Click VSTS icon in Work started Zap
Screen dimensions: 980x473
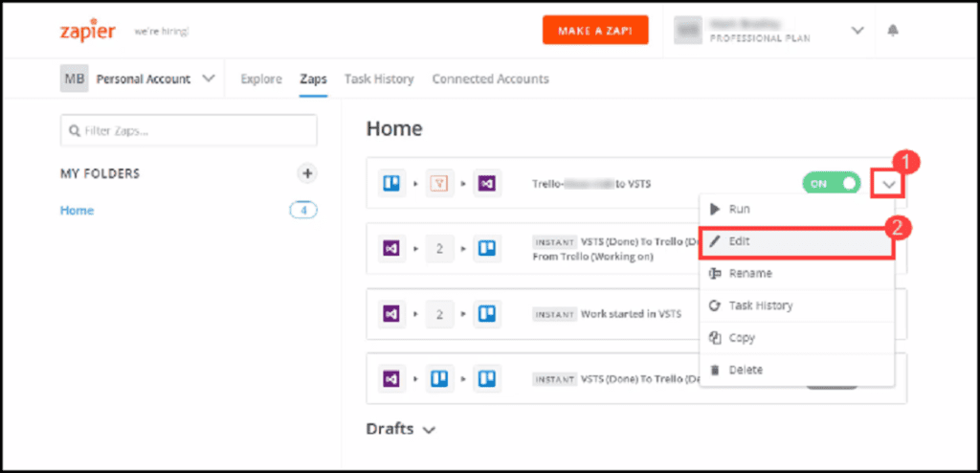click(x=391, y=313)
